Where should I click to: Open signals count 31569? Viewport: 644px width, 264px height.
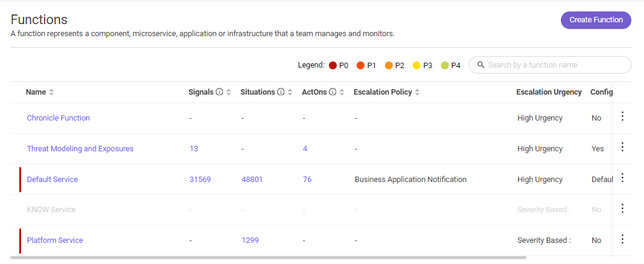[x=200, y=179]
